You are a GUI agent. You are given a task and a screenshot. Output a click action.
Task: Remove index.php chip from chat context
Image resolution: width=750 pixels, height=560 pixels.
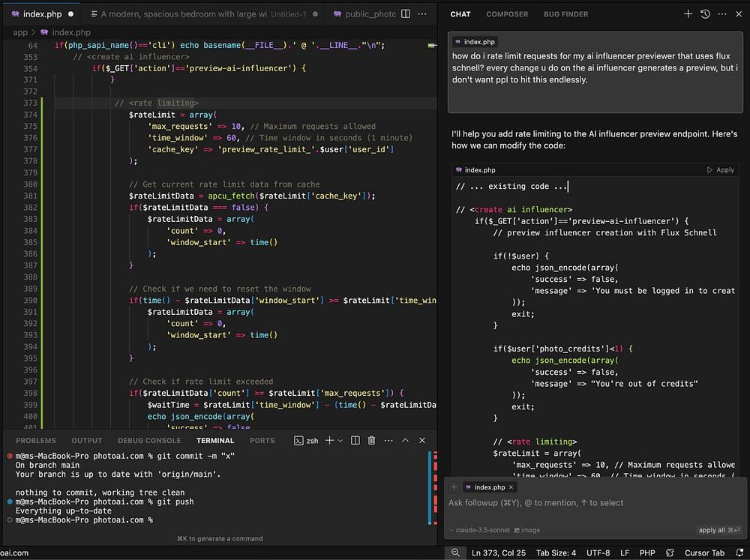point(511,487)
